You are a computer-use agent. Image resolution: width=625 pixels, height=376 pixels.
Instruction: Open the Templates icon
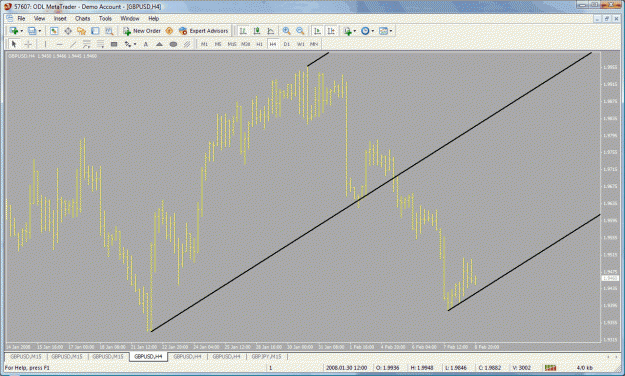[x=383, y=31]
